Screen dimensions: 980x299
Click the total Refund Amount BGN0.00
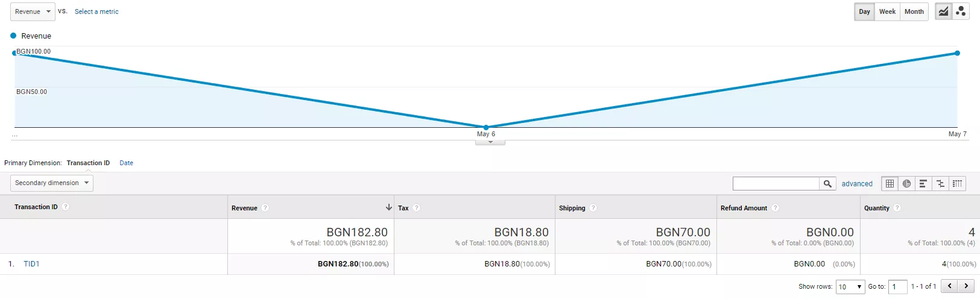(x=830, y=232)
